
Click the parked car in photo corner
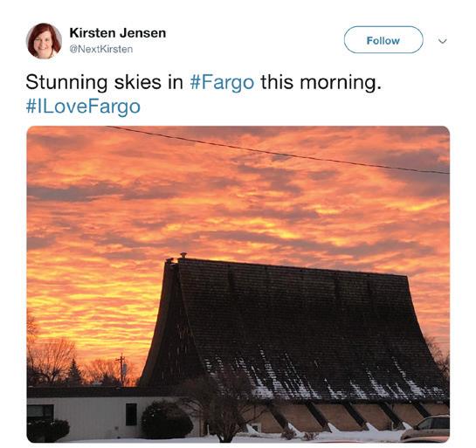tap(425, 428)
